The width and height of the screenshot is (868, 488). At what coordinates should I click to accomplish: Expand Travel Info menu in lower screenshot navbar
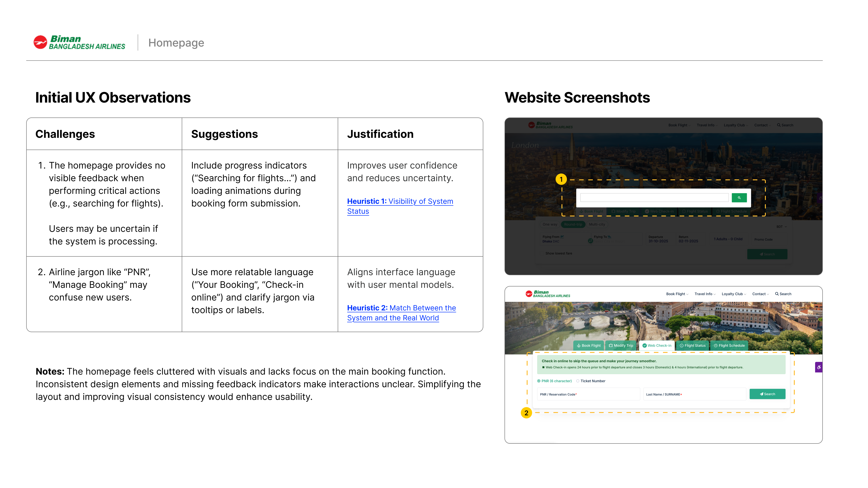705,294
